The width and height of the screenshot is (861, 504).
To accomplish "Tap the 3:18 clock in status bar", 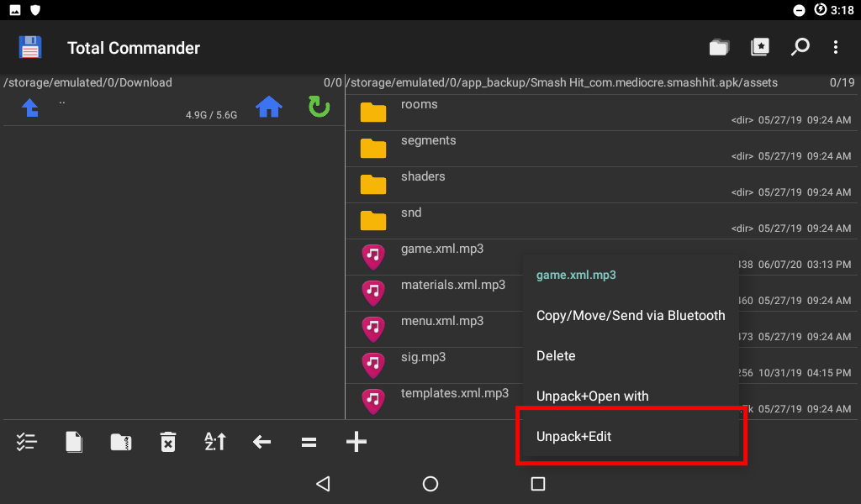I will (x=843, y=10).
